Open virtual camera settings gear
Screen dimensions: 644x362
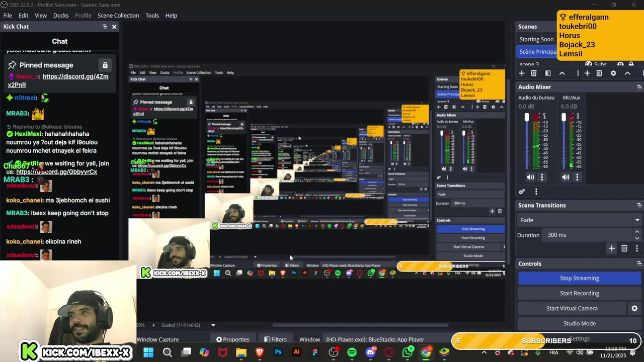(634, 308)
